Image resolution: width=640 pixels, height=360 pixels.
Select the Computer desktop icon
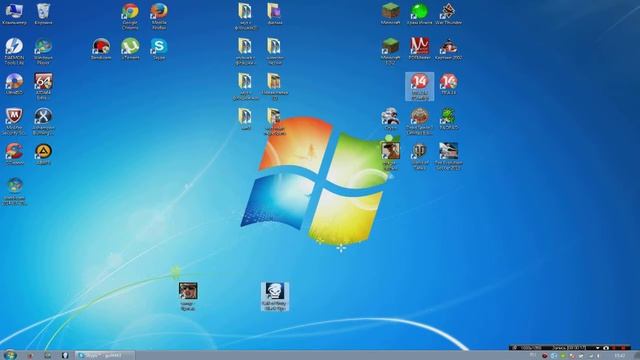tap(14, 14)
